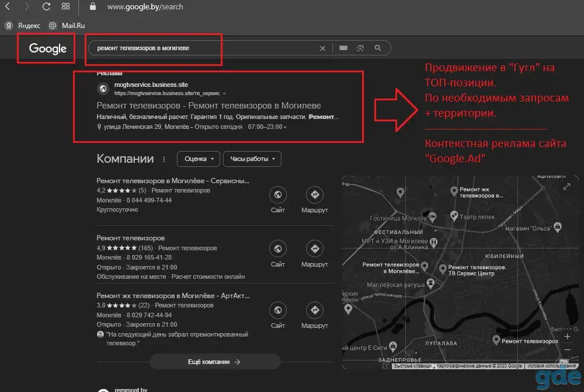Expand the map with fullscreen arrow icon
Image resolution: width=584 pixels, height=392 pixels.
coord(566,186)
